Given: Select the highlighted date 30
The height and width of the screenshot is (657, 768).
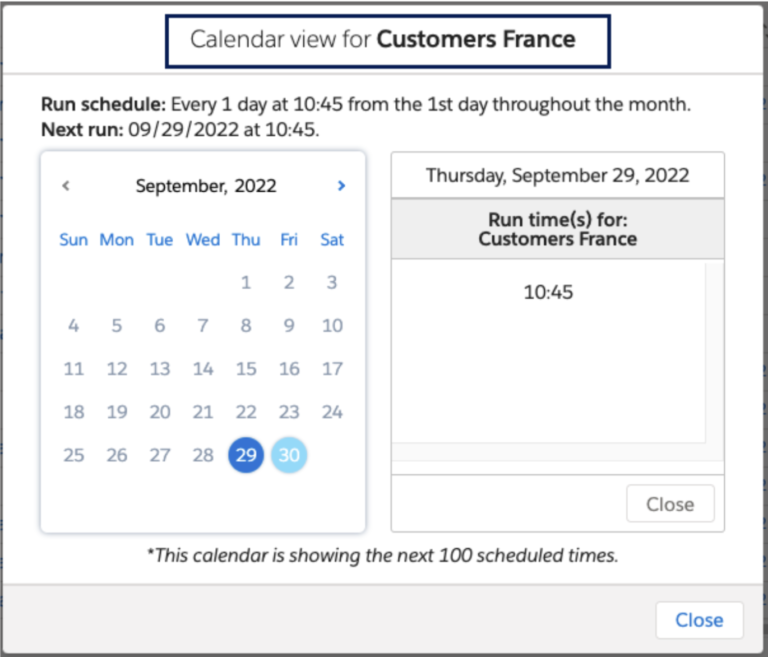Looking at the screenshot, I should (289, 455).
